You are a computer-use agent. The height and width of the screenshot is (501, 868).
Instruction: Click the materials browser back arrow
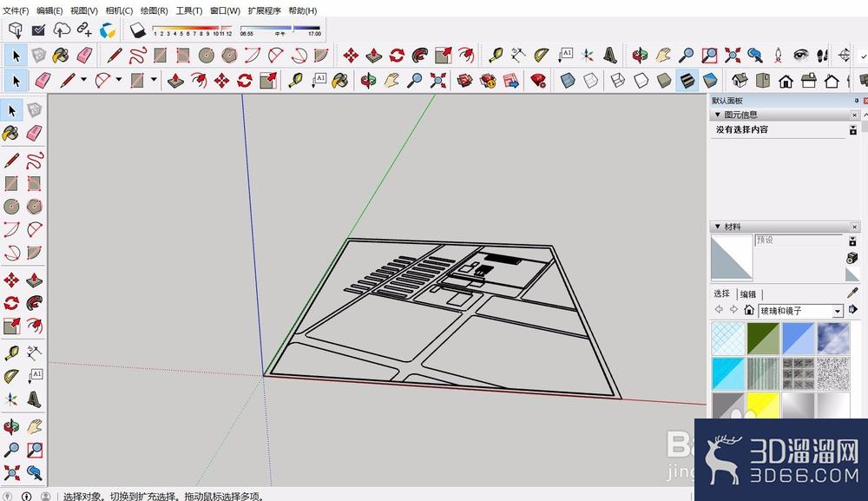click(719, 309)
